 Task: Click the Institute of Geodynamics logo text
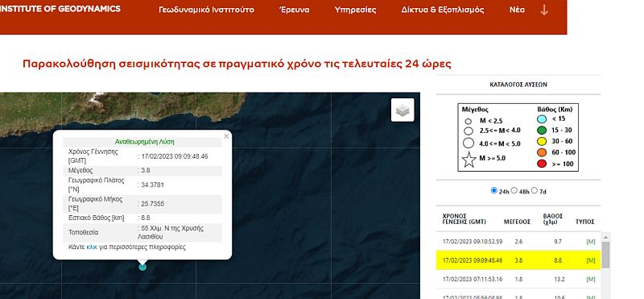60,9
